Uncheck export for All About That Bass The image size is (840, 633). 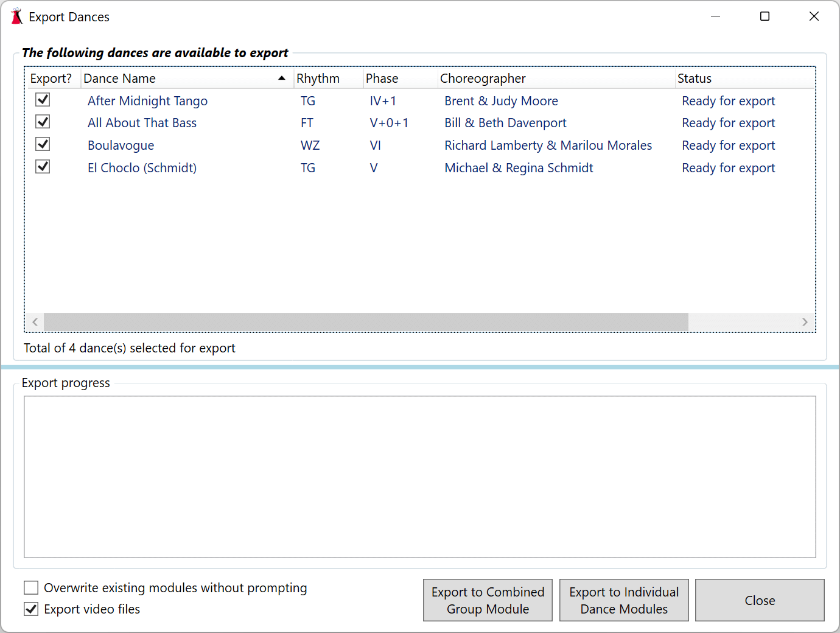(43, 122)
